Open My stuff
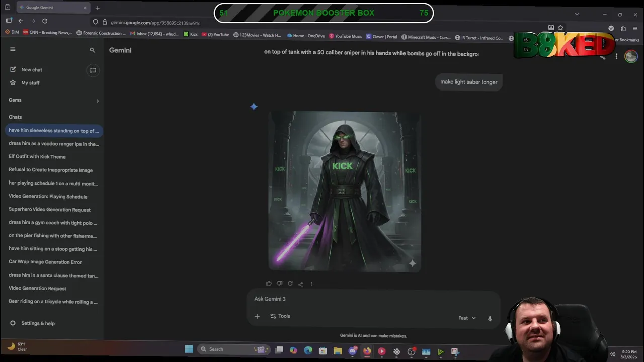This screenshot has width=644, height=362. click(25, 83)
